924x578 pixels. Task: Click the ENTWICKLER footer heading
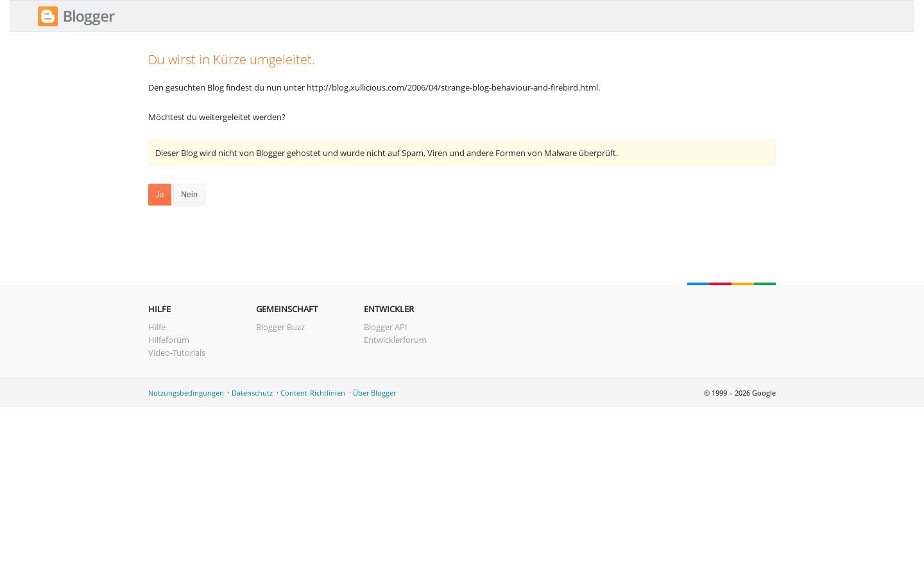click(x=389, y=309)
